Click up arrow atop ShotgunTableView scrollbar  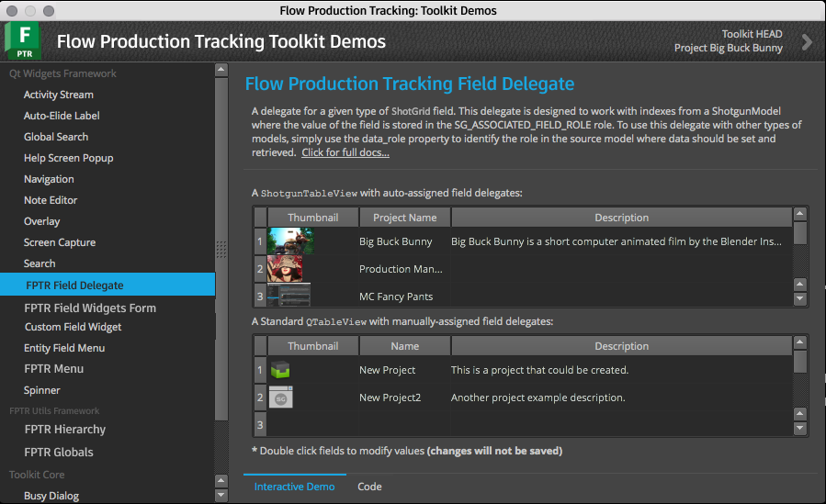coord(799,214)
